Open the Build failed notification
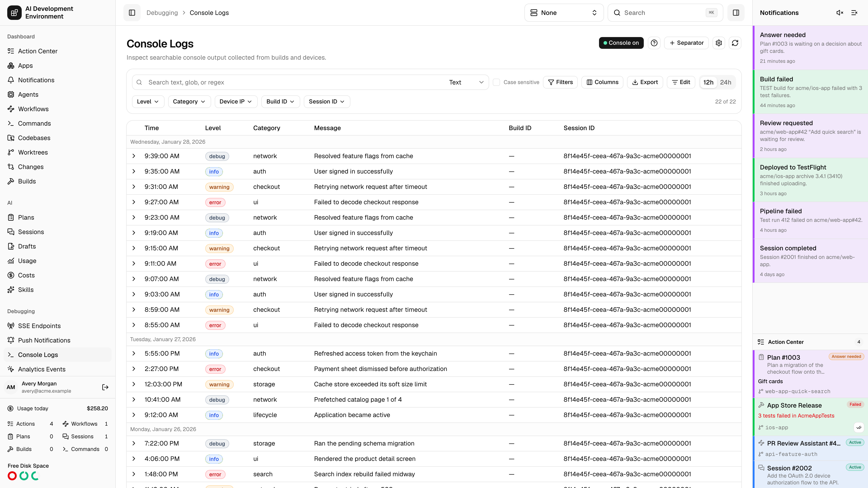 [x=810, y=92]
